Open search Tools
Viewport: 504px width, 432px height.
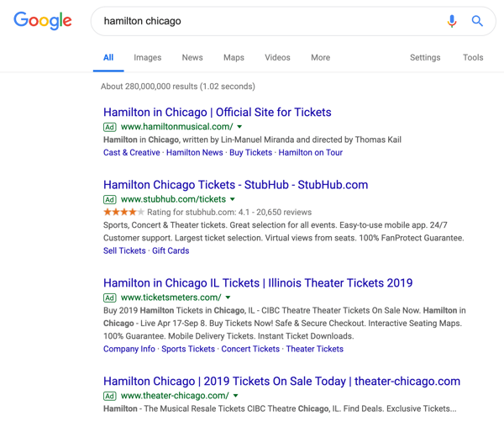pos(473,58)
